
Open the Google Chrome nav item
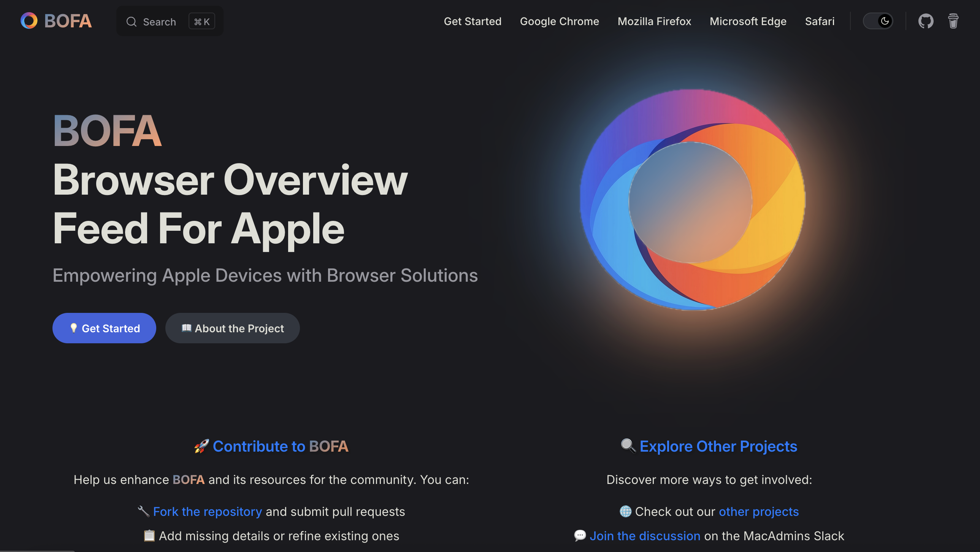coord(559,21)
